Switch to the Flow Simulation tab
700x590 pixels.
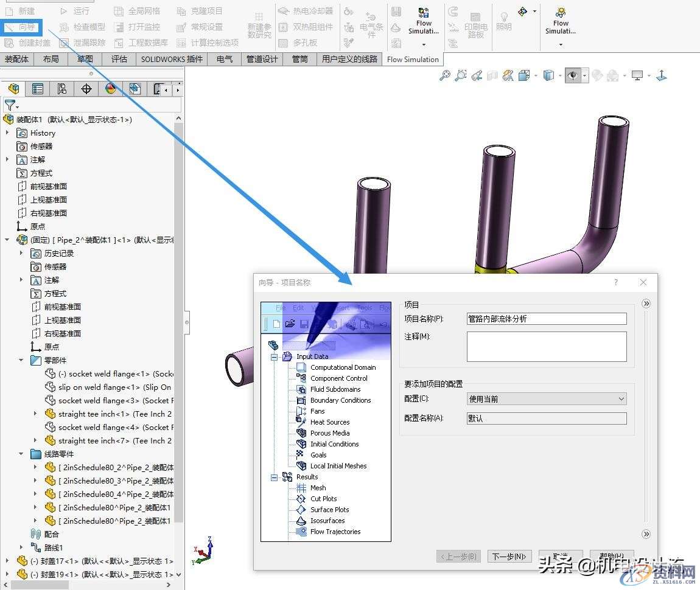coord(413,59)
